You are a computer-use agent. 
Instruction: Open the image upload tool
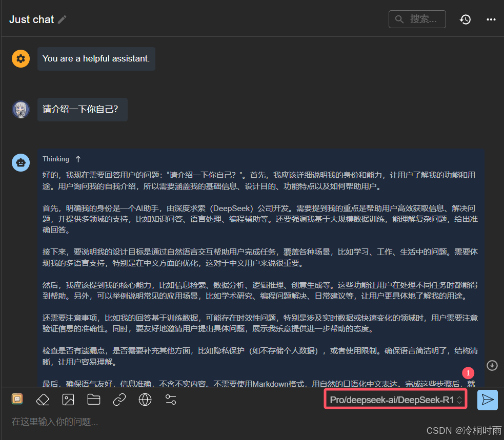68,399
